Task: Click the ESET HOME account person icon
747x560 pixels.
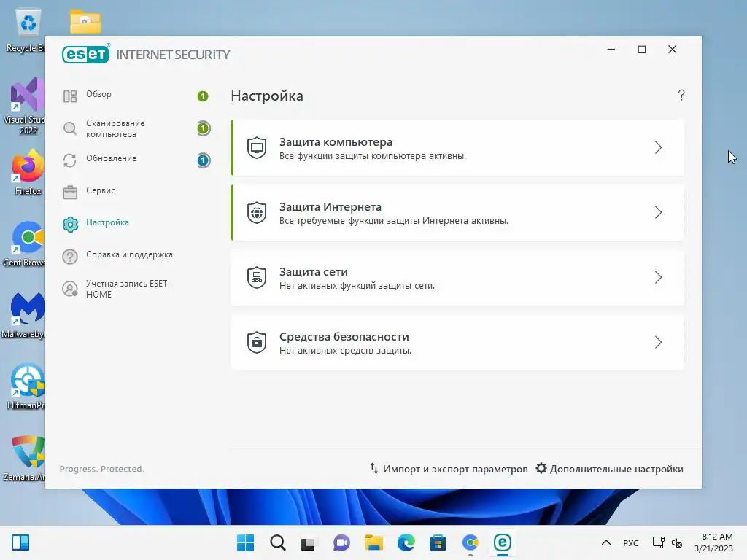Action: (70, 289)
